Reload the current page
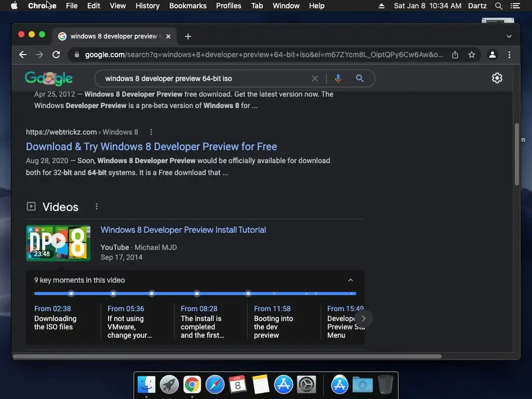Viewport: 532px width, 399px height. (x=56, y=55)
